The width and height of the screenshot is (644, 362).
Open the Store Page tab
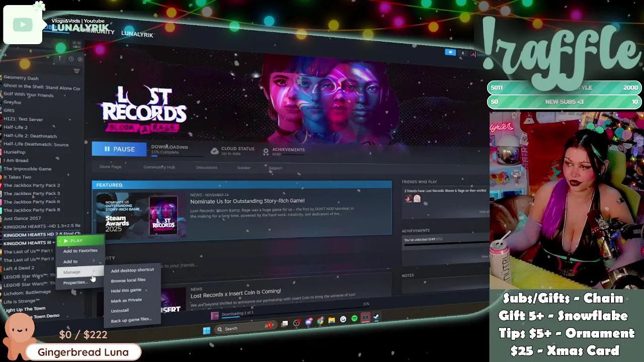[110, 166]
